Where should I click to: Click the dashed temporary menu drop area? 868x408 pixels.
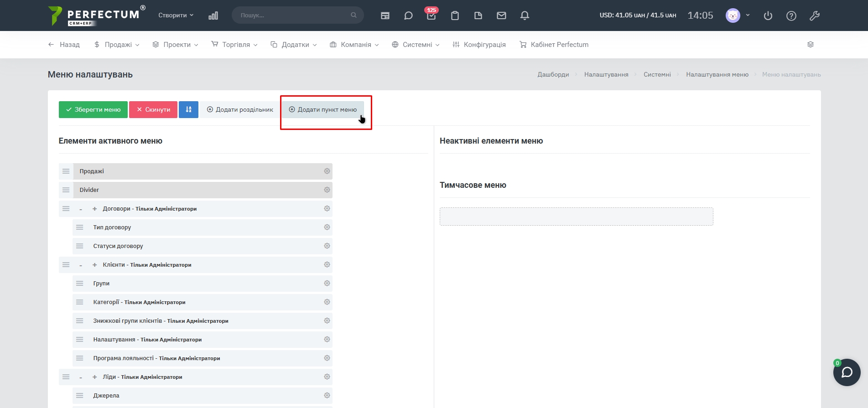coord(577,217)
